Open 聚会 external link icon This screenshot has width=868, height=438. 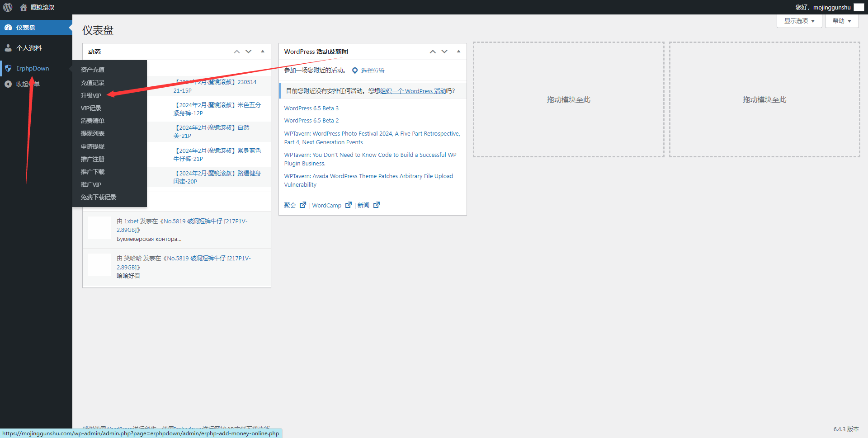[x=303, y=205]
